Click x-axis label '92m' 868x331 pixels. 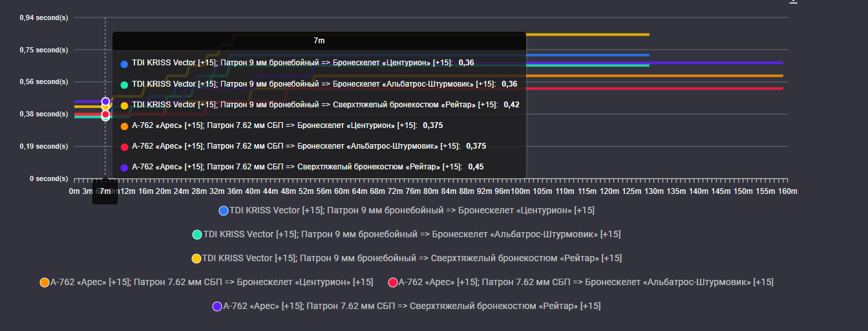484,192
